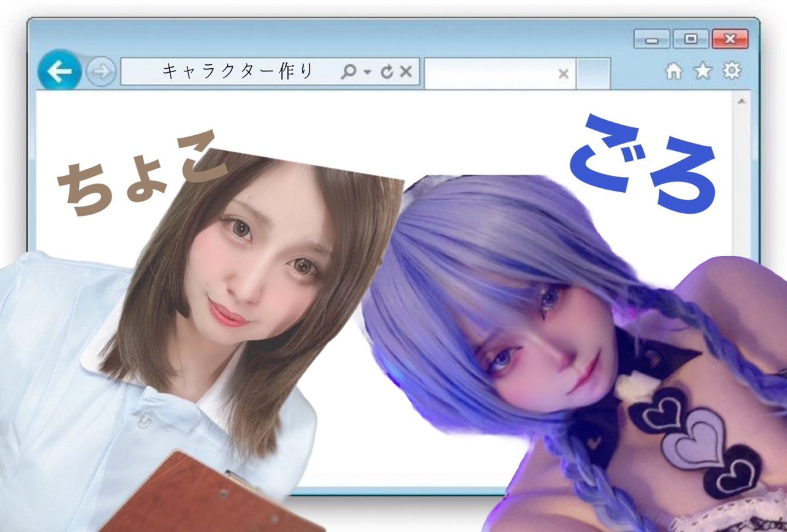Close the window with the red X
787x532 pixels.
(x=729, y=39)
